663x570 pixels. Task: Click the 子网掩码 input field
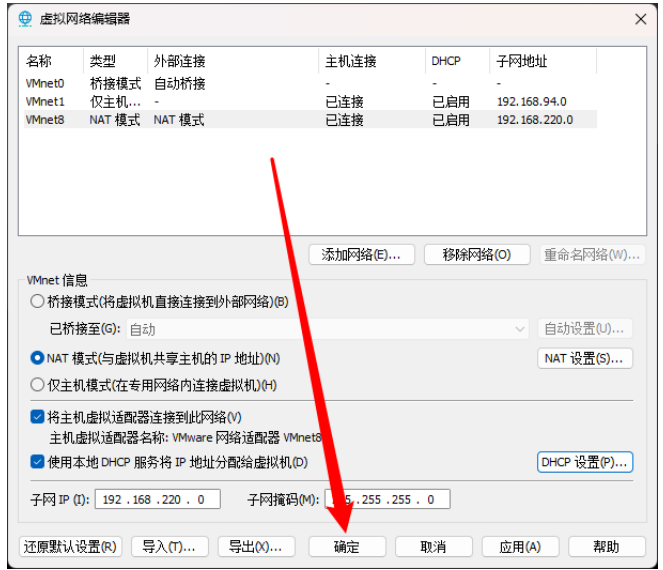387,499
